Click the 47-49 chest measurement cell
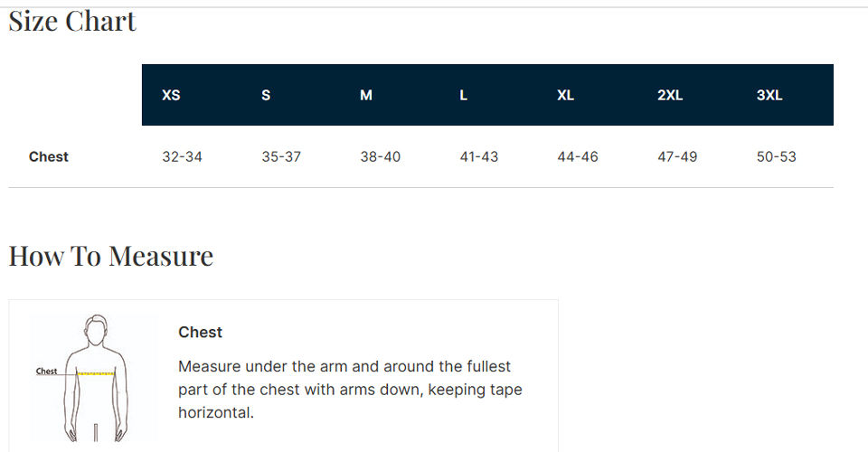The width and height of the screenshot is (868, 452). [x=677, y=156]
